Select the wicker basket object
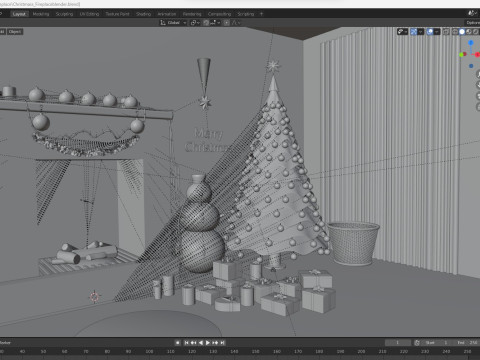480x360 pixels. tap(353, 244)
